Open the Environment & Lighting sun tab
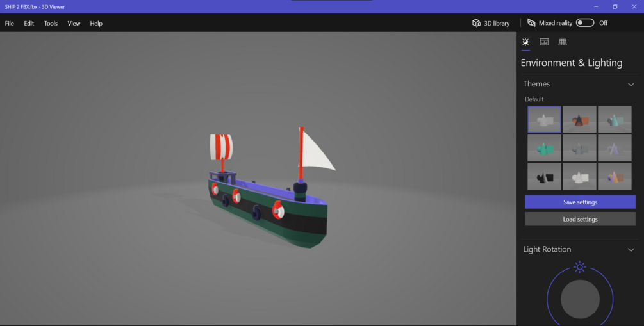This screenshot has width=644, height=326. pos(525,42)
